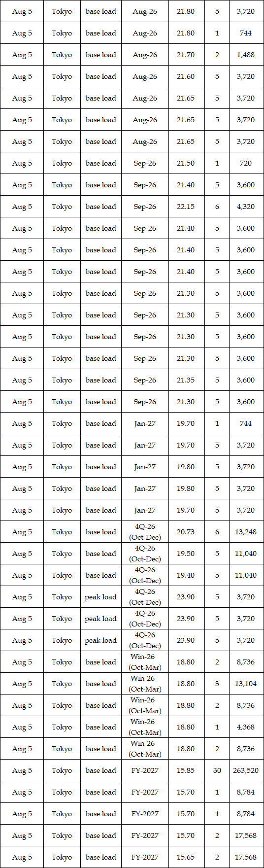Click the 15.85 FY-2027 price cell
Image resolution: width=264 pixels, height=868 pixels.
[186, 770]
